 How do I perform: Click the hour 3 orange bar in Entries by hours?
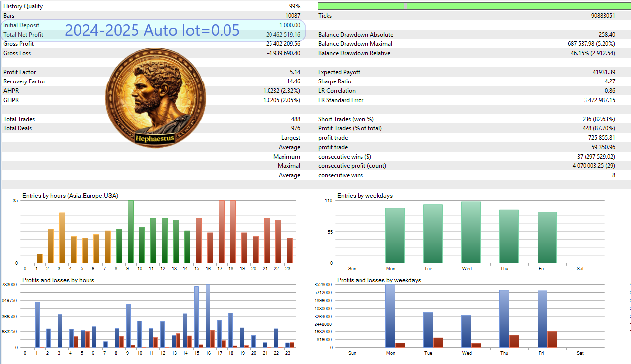point(62,238)
